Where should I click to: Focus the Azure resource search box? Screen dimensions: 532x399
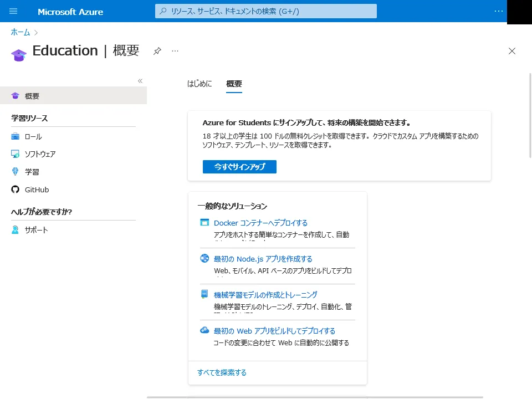266,11
